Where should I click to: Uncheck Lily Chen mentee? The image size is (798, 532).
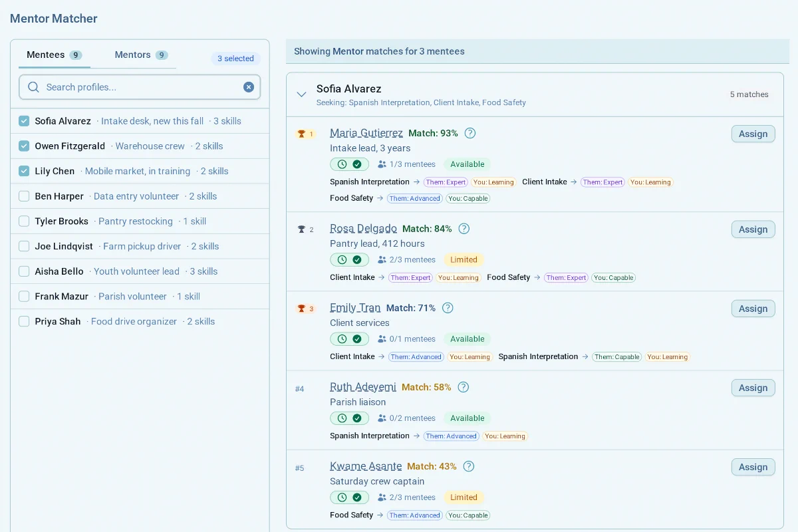click(24, 171)
